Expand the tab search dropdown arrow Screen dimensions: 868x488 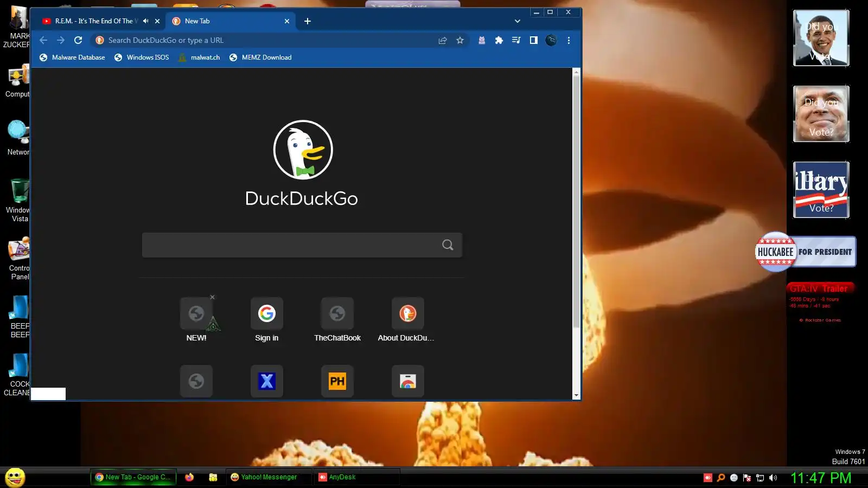coord(518,21)
